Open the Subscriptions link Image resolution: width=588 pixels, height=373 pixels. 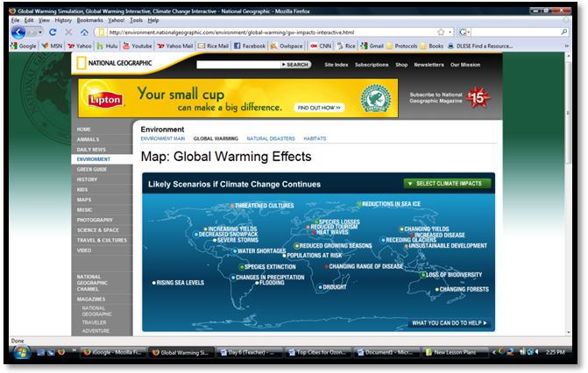pos(372,65)
